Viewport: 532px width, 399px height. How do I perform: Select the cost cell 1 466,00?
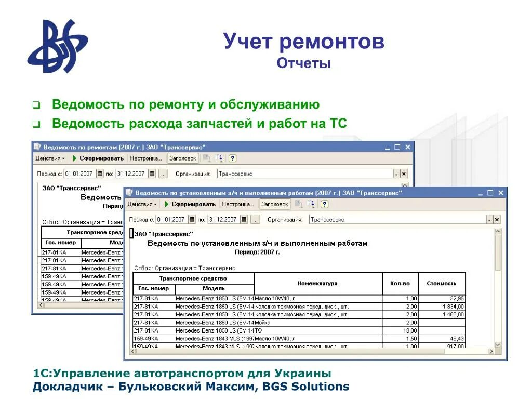(442, 314)
